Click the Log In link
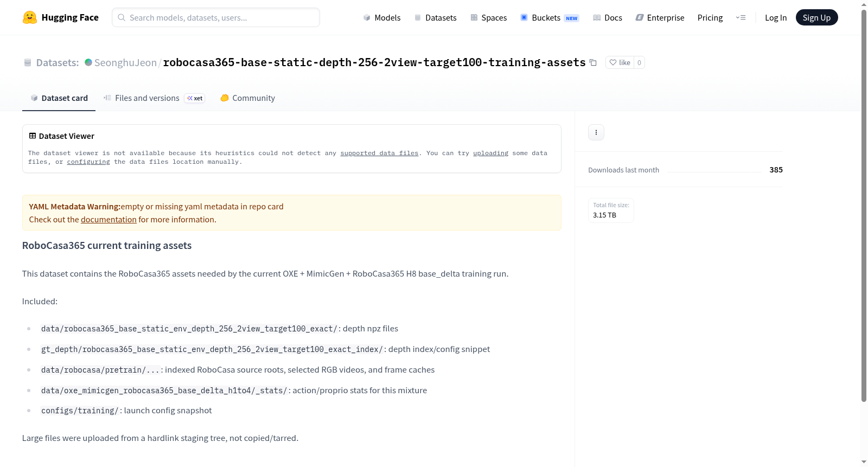The height and width of the screenshot is (467, 868). point(776,17)
